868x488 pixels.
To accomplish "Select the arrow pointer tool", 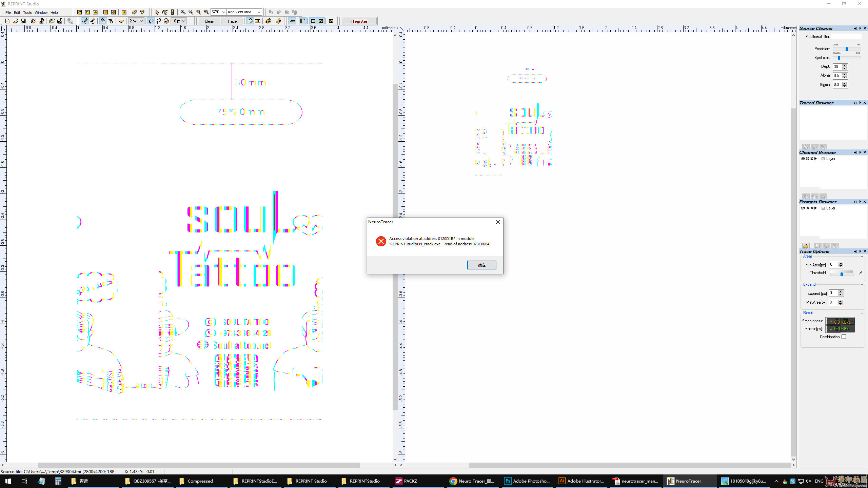I will [157, 12].
